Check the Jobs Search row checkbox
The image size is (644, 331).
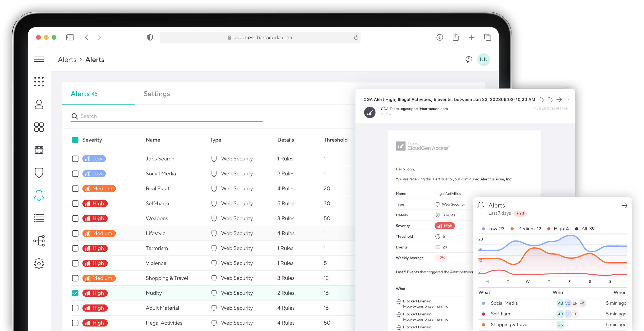tap(75, 159)
